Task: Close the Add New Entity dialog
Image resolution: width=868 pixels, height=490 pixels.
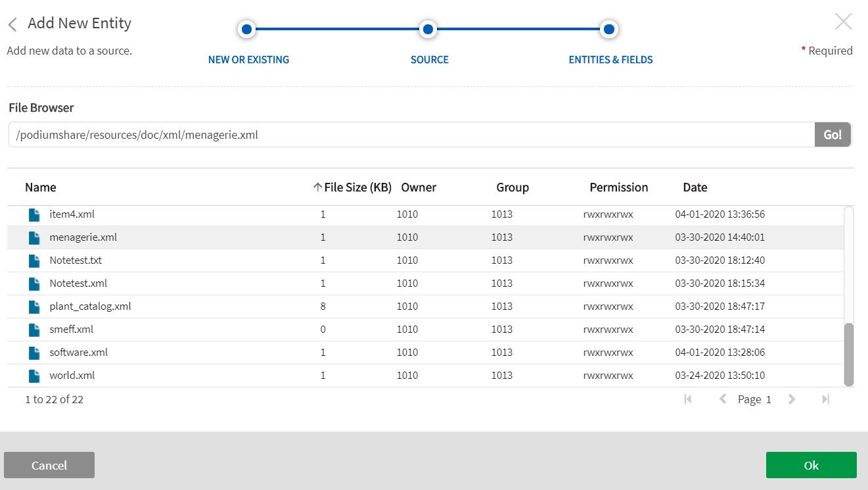Action: (x=843, y=22)
